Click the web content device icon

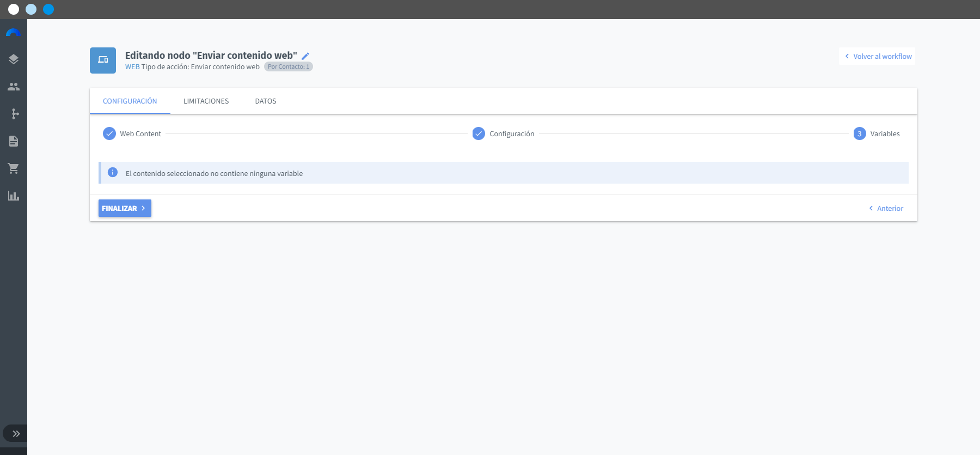[x=103, y=60]
